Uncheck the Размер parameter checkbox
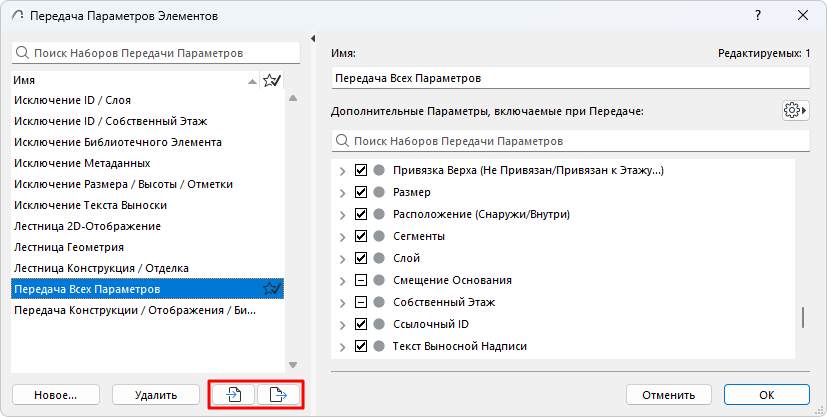Image resolution: width=827 pixels, height=417 pixels. coord(361,192)
